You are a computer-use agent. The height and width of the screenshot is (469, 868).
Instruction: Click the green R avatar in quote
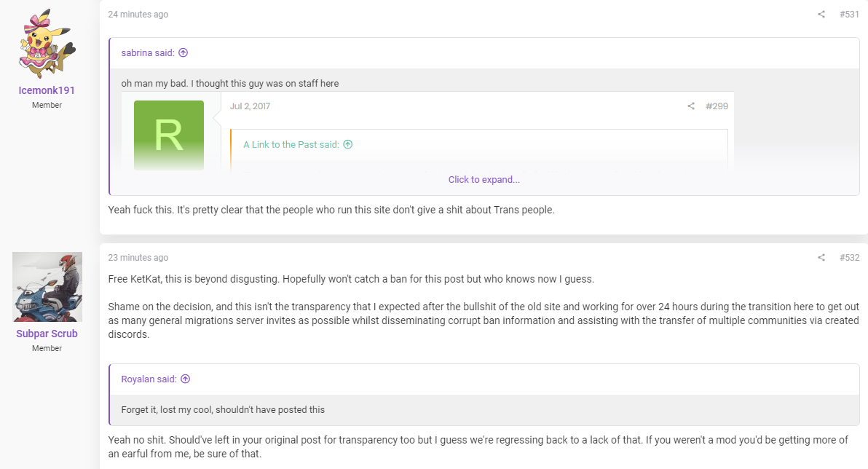point(169,135)
